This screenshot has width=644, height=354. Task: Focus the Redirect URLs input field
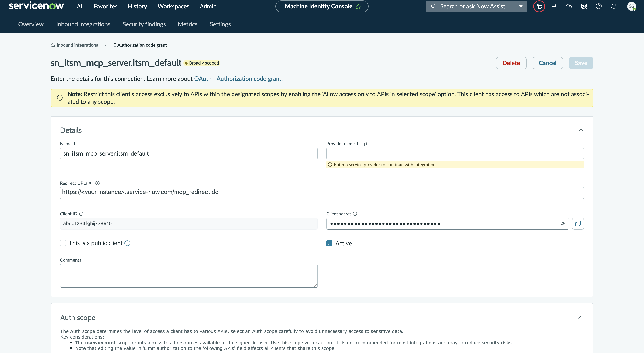[x=322, y=193]
